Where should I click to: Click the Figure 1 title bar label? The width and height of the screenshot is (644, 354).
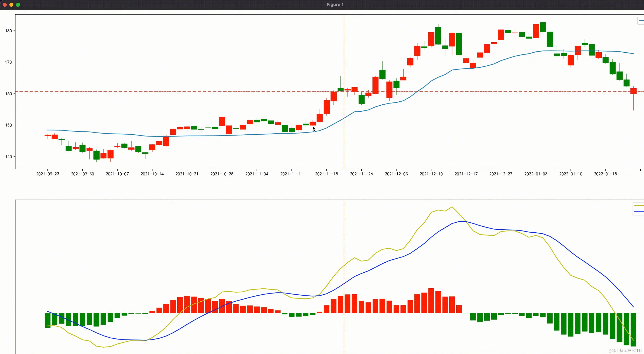(x=335, y=4)
